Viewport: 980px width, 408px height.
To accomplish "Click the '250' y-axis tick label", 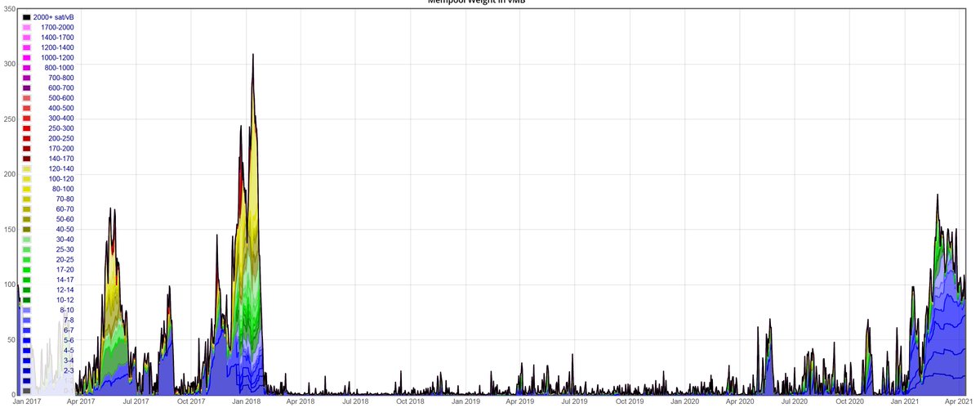I will [8, 119].
